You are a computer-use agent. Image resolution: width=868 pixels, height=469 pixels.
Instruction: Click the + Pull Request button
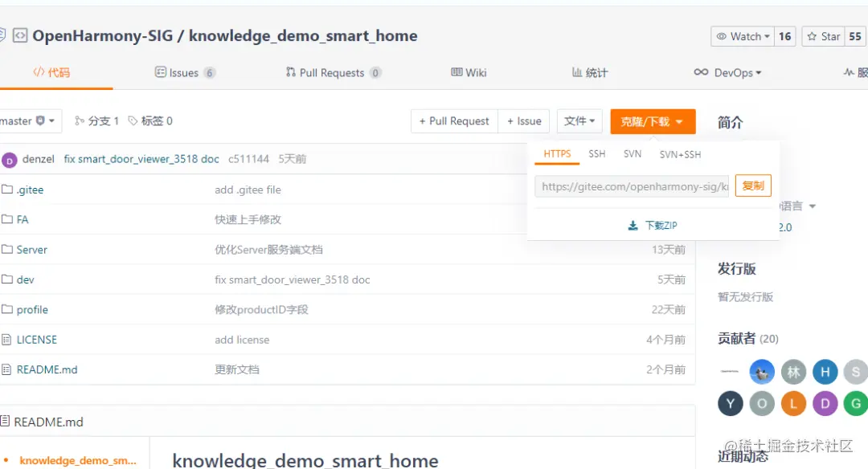[454, 121]
